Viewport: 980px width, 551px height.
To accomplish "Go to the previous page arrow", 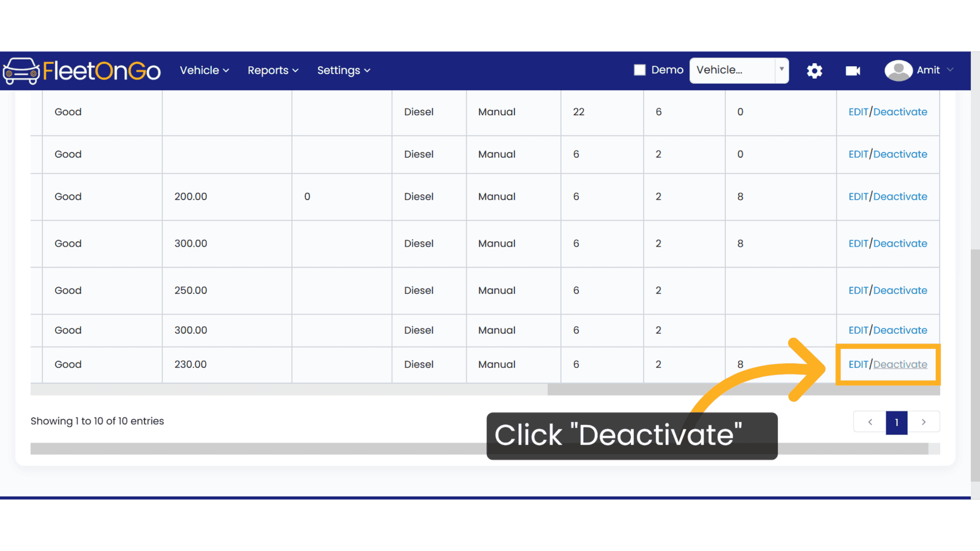I will point(870,422).
